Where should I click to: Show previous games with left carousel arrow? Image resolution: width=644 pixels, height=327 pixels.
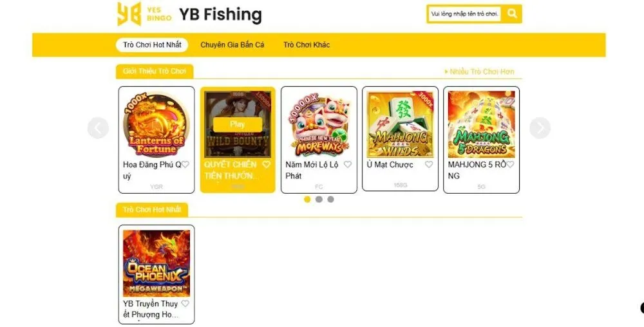(x=98, y=128)
